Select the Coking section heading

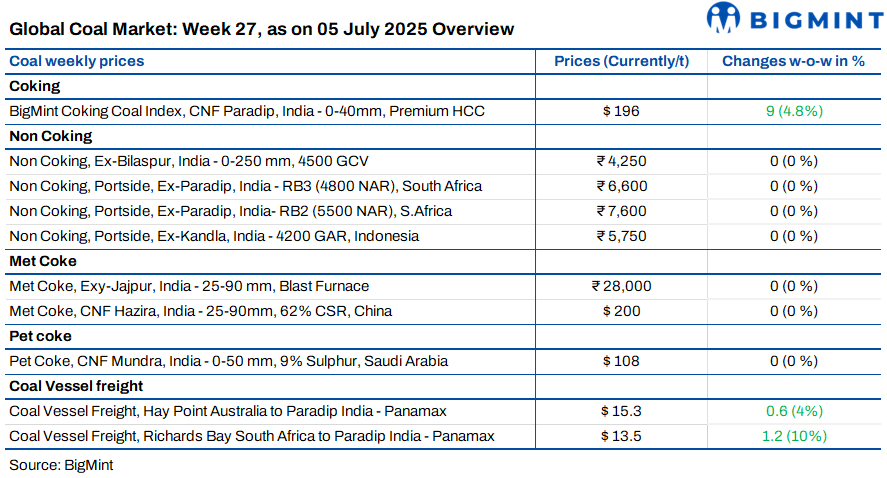click(x=35, y=86)
